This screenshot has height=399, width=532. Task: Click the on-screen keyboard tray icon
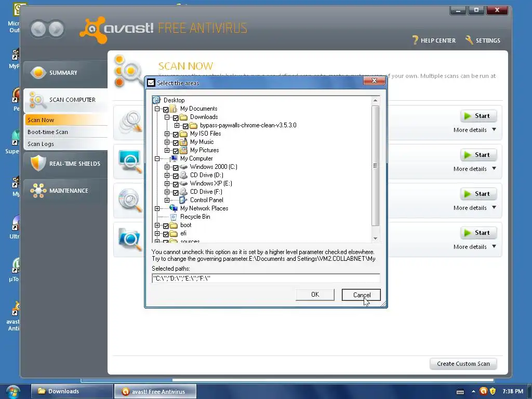(x=460, y=392)
